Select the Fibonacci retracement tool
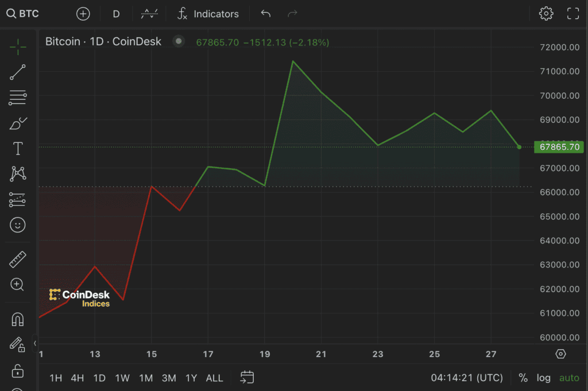This screenshot has height=391, width=588. click(x=18, y=98)
